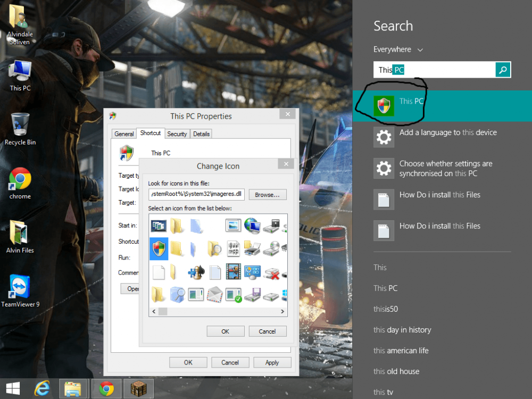Open Google Chrome from the taskbar
Viewport: 532px width, 399px height.
(106, 388)
